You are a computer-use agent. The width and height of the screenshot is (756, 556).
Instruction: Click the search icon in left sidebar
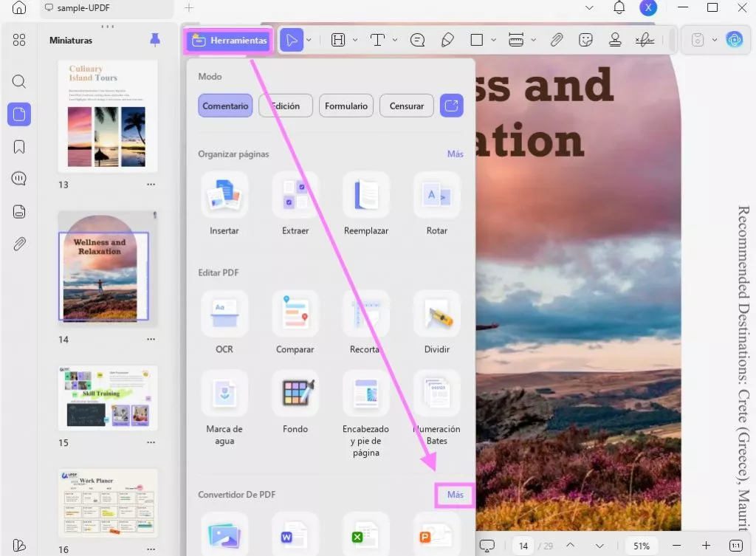coord(19,82)
